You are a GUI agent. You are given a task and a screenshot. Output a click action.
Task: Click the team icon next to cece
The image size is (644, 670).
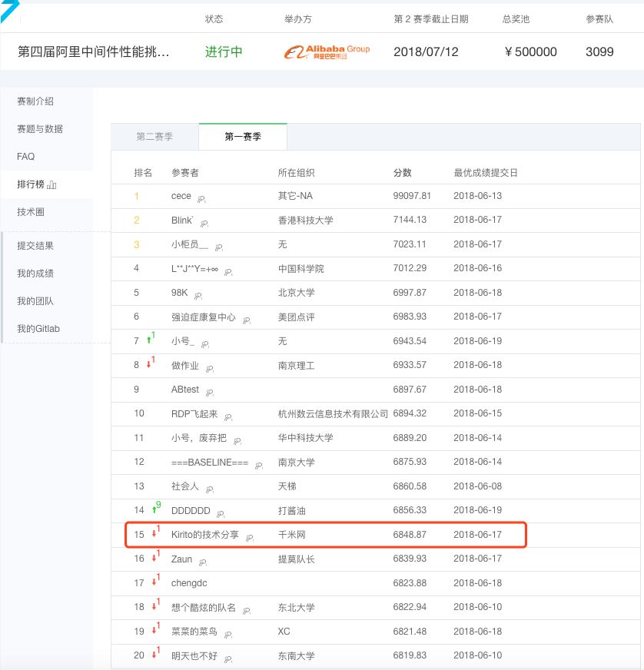tap(201, 199)
